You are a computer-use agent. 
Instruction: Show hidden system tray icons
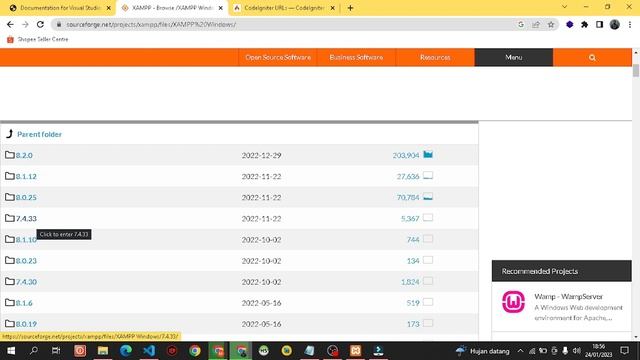(x=520, y=351)
